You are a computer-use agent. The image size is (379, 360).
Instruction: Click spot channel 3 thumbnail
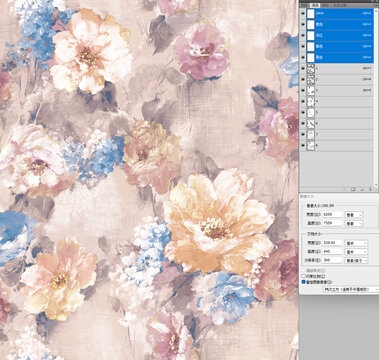[x=311, y=91]
